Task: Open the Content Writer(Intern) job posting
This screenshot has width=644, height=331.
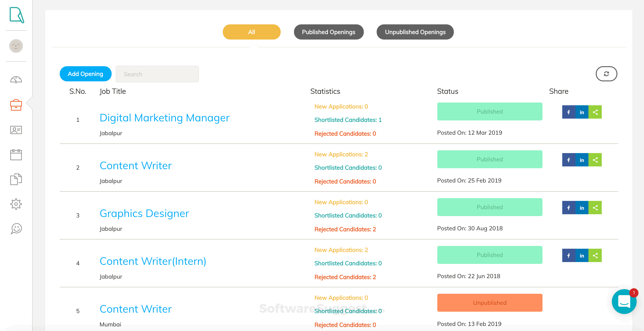Action: pos(153,261)
